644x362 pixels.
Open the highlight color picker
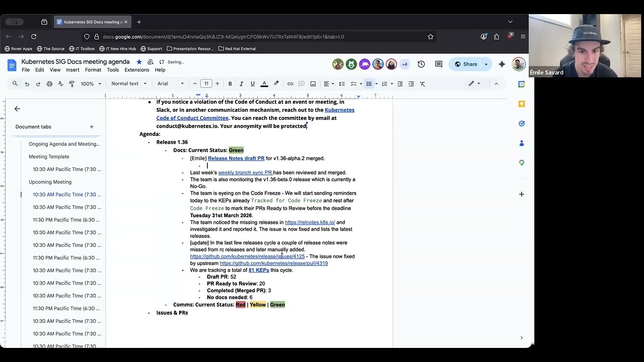tap(276, 83)
